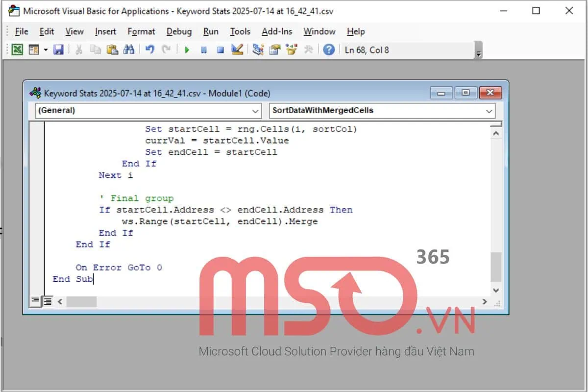Open Project Explorer from the toolbar
Viewport: 588px width, 392px height.
pyautogui.click(x=258, y=49)
